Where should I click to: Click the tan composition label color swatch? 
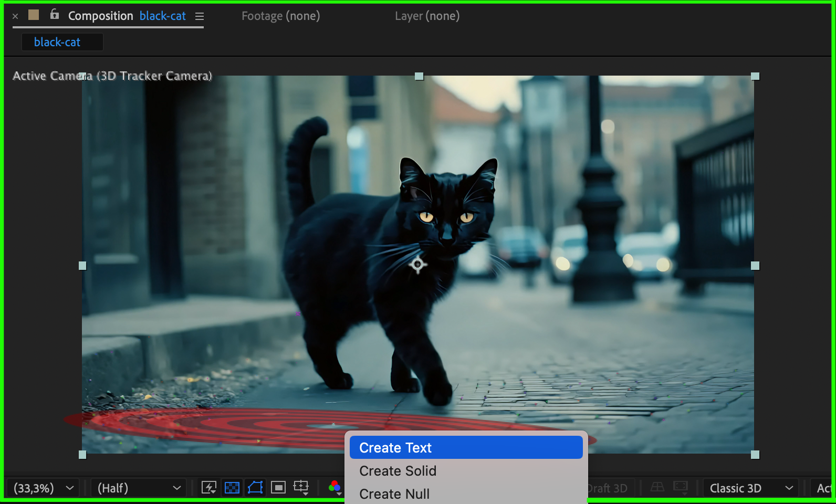pyautogui.click(x=34, y=15)
